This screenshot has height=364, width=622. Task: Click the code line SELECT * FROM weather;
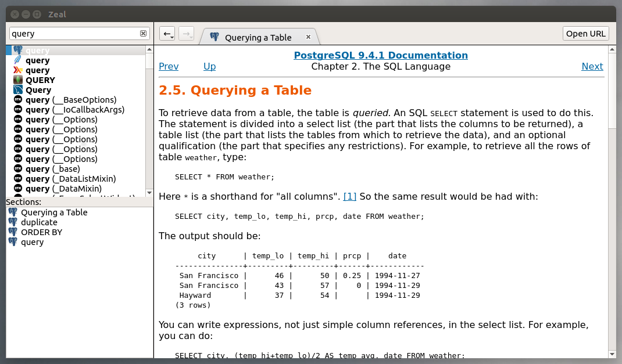click(x=224, y=177)
